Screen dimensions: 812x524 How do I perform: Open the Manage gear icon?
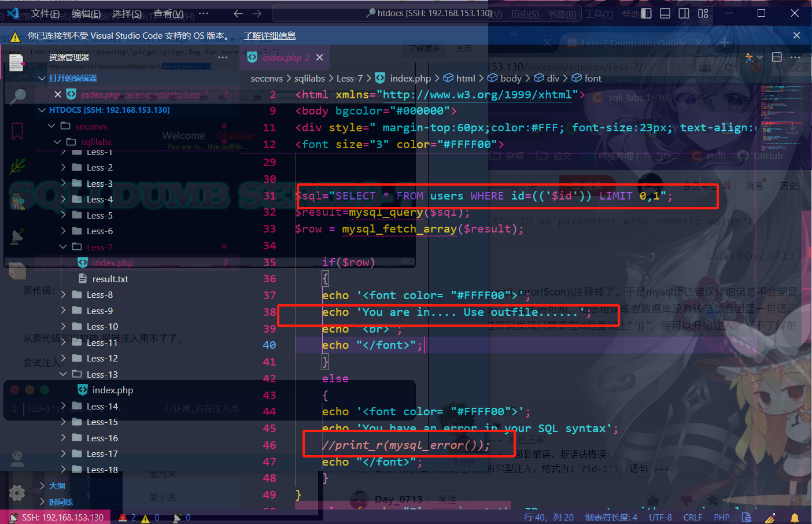click(x=17, y=493)
